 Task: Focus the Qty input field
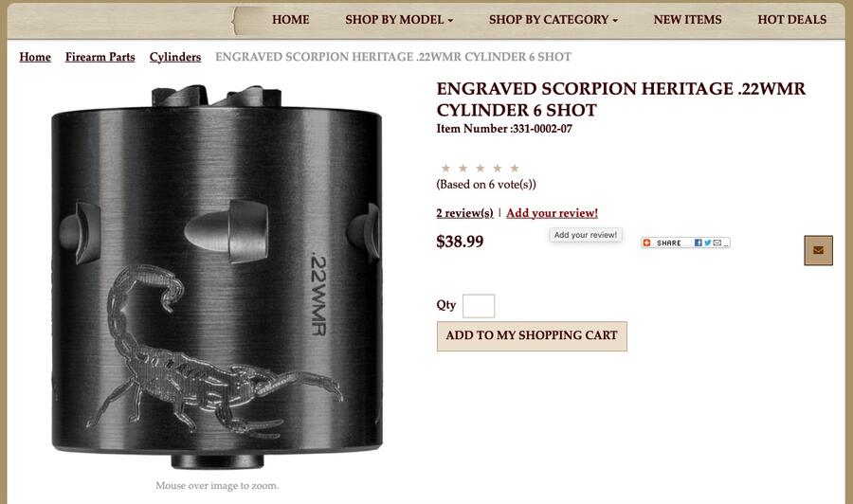[x=479, y=306]
